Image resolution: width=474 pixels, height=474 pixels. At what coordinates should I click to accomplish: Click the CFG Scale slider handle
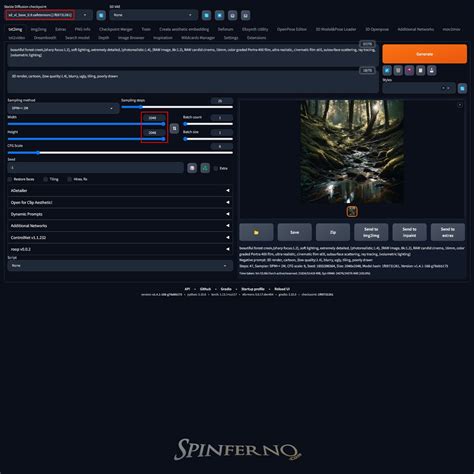point(38,153)
